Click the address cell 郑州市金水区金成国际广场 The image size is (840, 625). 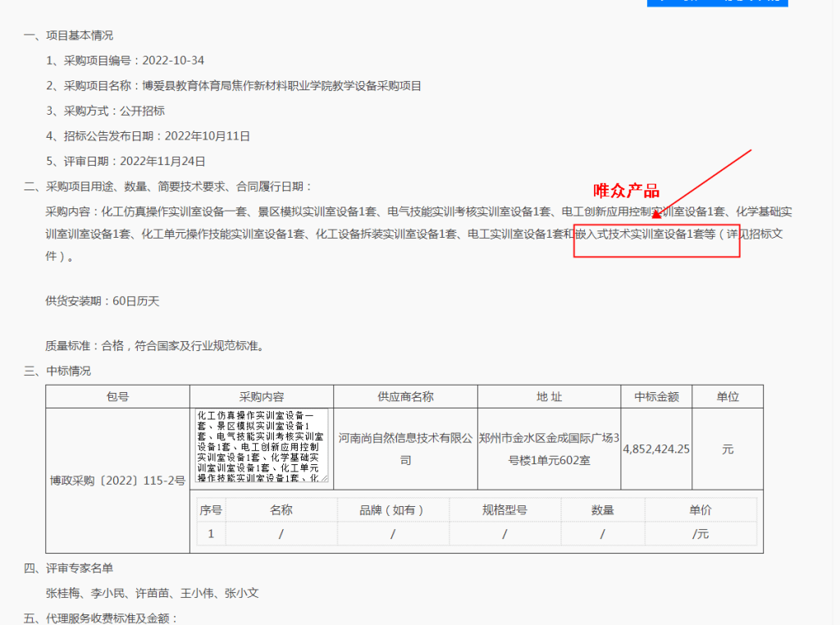click(549, 449)
